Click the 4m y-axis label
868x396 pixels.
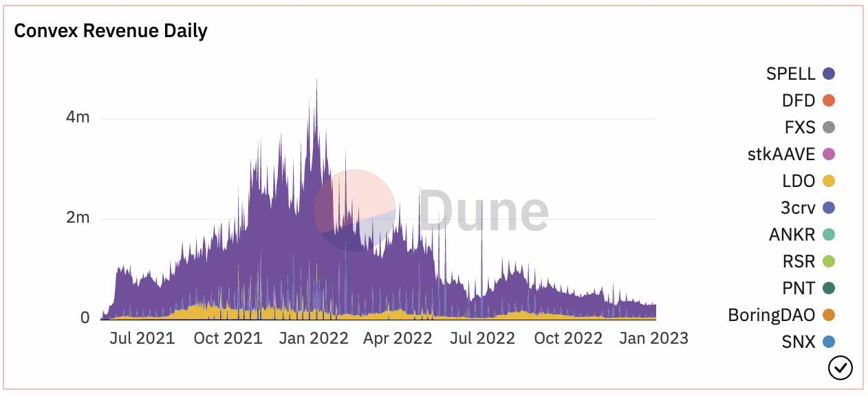[x=78, y=118]
